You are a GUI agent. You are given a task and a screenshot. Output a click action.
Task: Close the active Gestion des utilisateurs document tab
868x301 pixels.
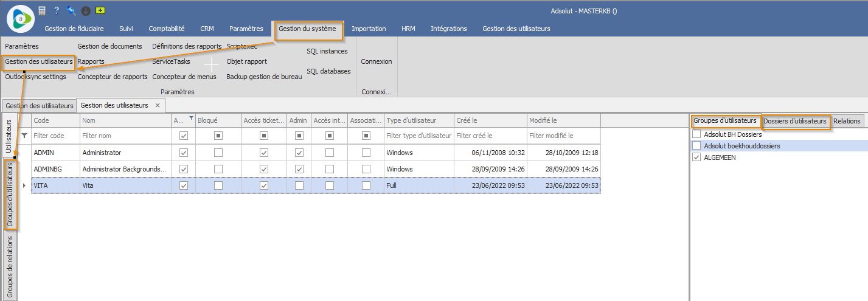pos(158,105)
